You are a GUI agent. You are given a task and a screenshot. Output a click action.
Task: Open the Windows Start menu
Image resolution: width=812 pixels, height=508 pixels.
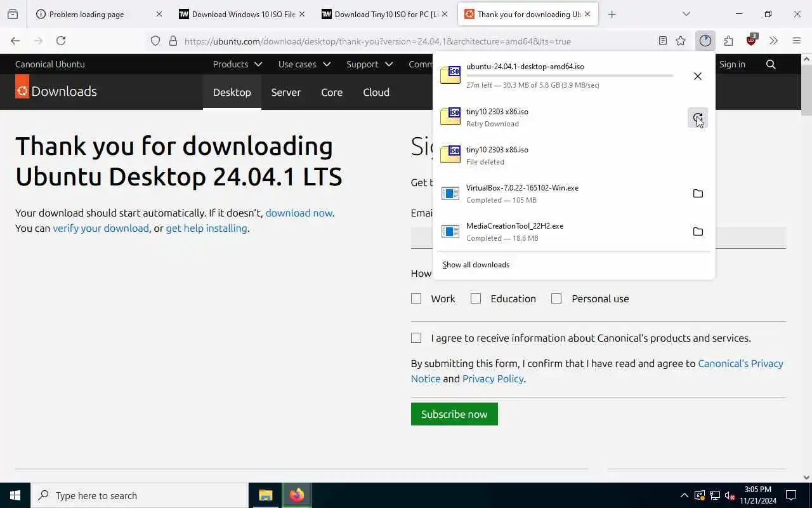pyautogui.click(x=15, y=495)
